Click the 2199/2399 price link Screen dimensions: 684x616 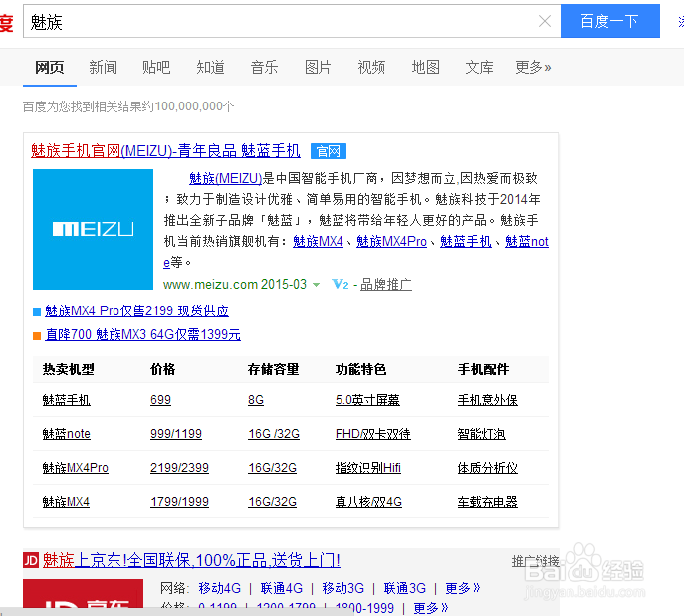point(179,468)
